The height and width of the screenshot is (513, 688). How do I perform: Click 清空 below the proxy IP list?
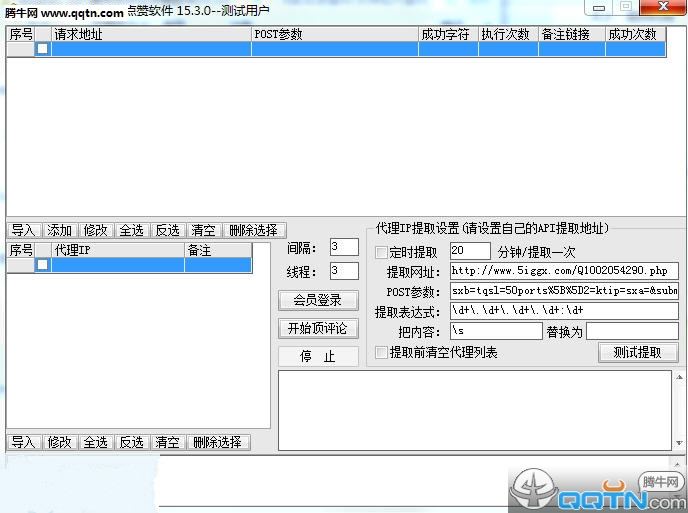pyautogui.click(x=168, y=442)
